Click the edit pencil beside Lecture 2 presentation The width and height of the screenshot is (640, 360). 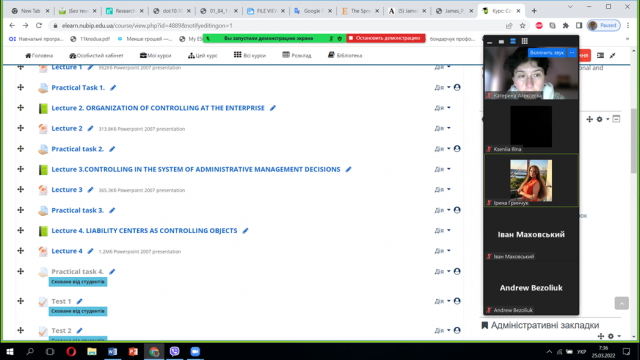point(90,129)
